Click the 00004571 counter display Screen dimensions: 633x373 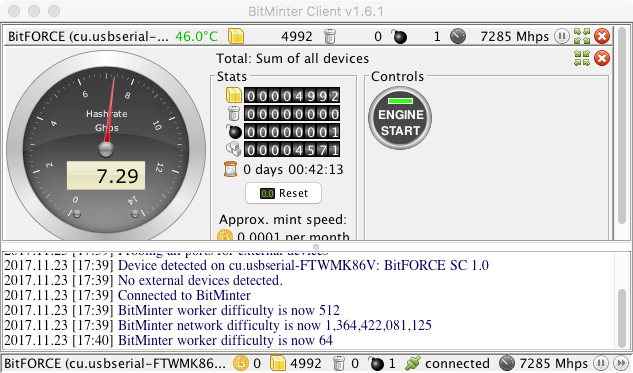[292, 149]
